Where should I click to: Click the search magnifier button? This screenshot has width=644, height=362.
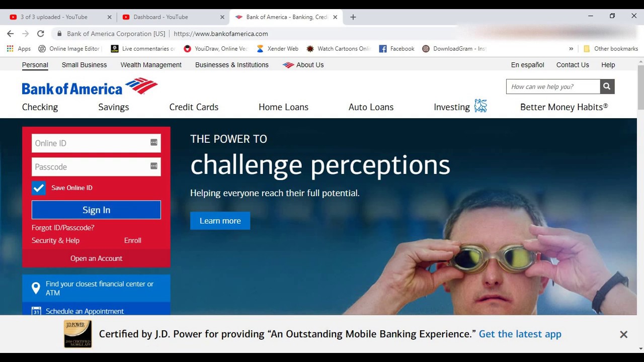coord(607,86)
